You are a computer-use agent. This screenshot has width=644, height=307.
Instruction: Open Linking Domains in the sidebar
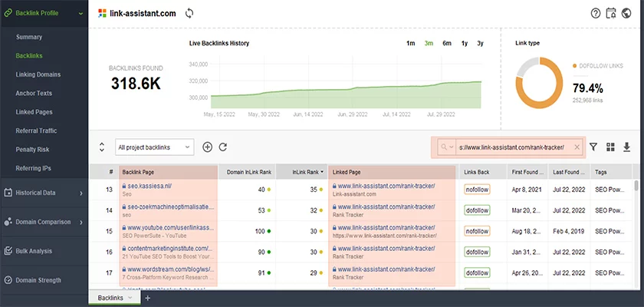coord(38,74)
